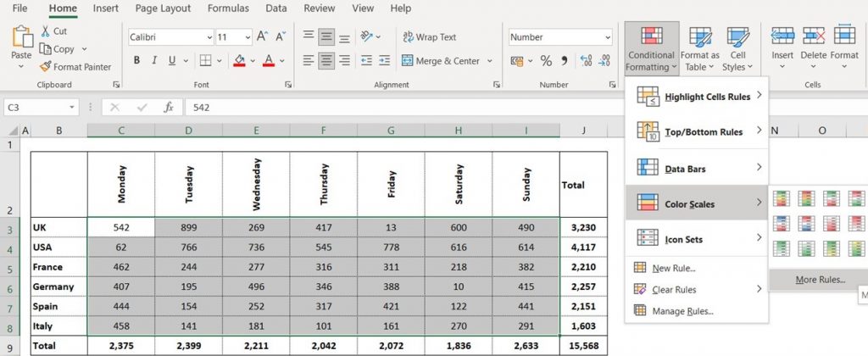This screenshot has width=868, height=356.
Task: Click the Insert Function fx icon
Action: coord(169,108)
